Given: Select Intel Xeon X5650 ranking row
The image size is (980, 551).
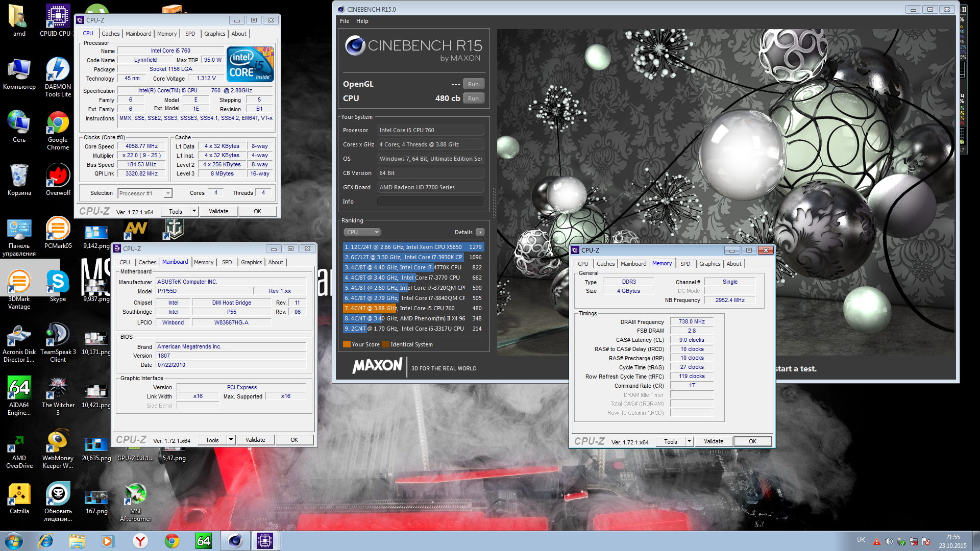Looking at the screenshot, I should point(413,247).
